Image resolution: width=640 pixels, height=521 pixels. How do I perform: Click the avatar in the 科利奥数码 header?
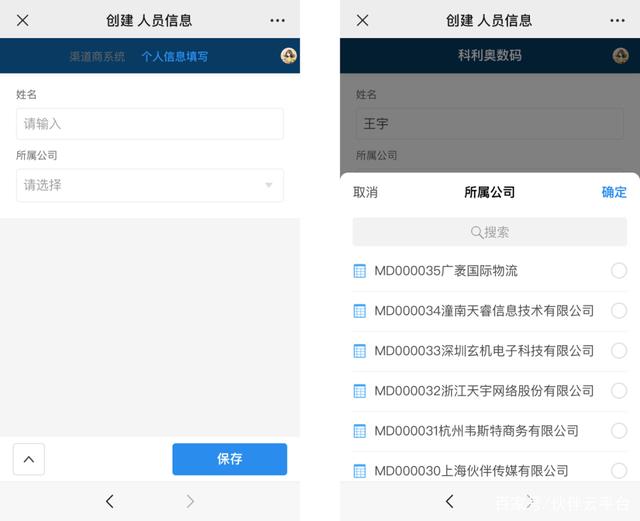[x=621, y=56]
